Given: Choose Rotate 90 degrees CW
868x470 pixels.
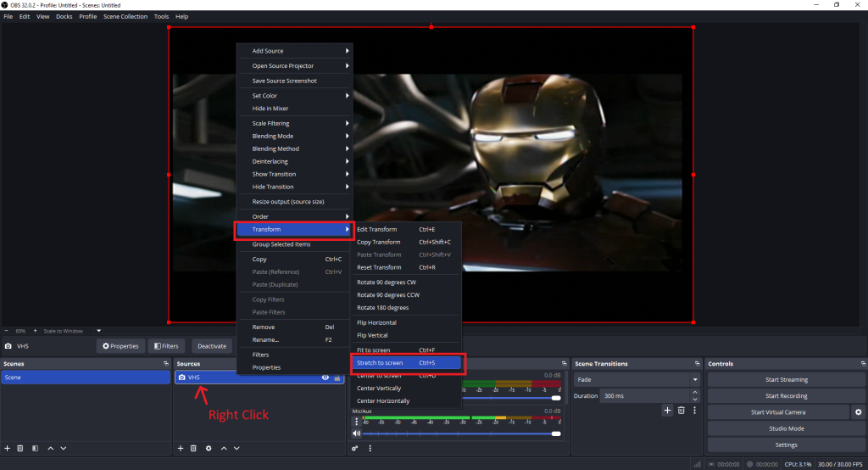Looking at the screenshot, I should [x=406, y=283].
